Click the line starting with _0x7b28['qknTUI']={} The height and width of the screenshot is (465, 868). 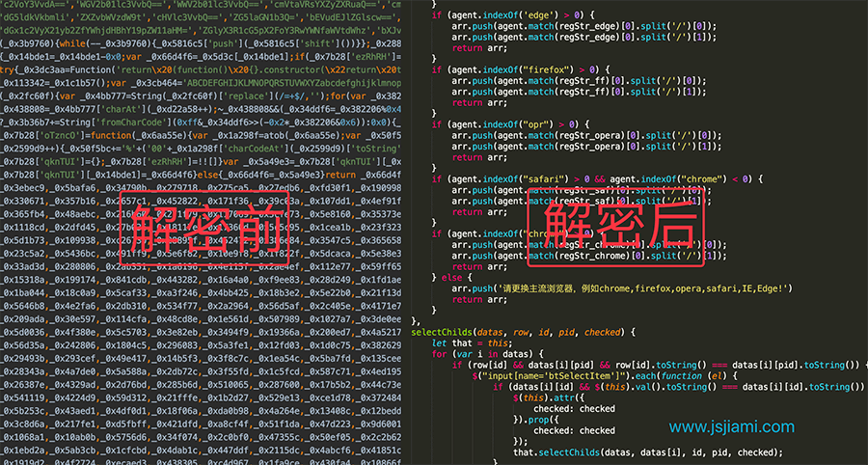[x=201, y=162]
